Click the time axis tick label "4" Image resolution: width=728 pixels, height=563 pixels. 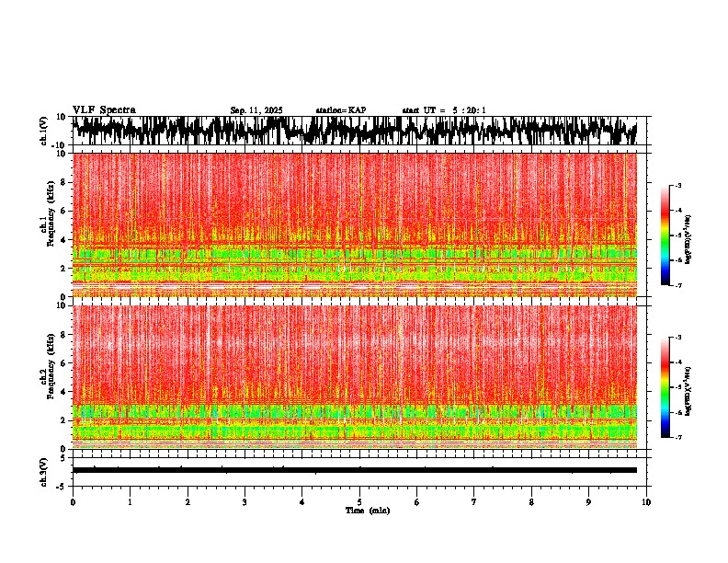tap(302, 502)
